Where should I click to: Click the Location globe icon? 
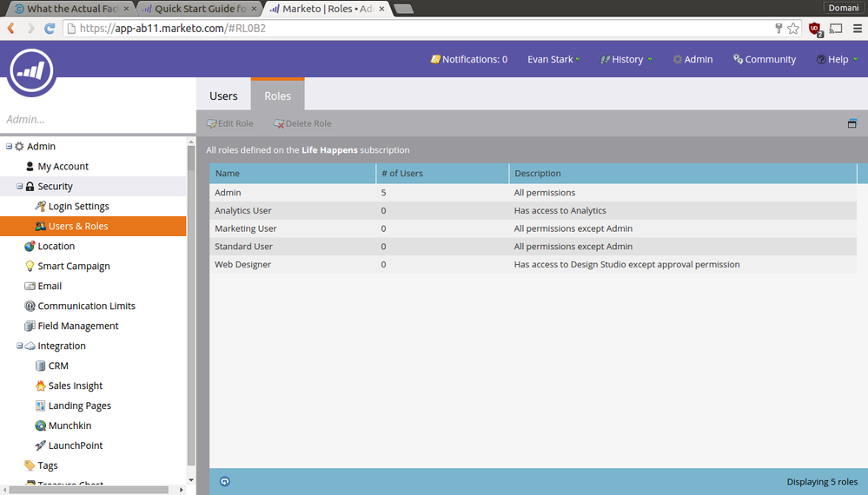click(x=30, y=246)
